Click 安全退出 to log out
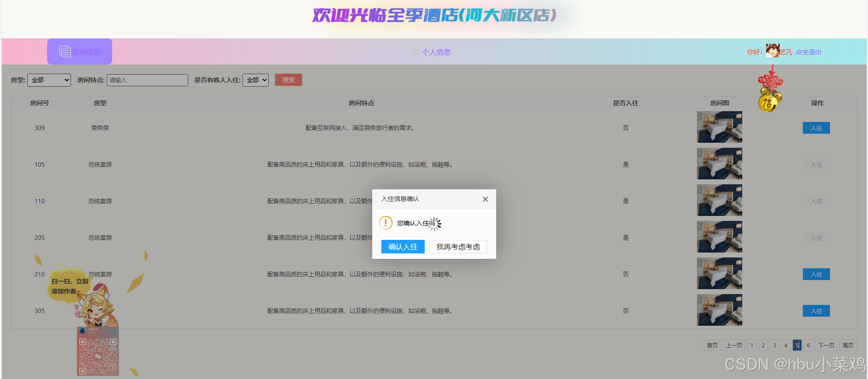The height and width of the screenshot is (379, 868). point(809,52)
